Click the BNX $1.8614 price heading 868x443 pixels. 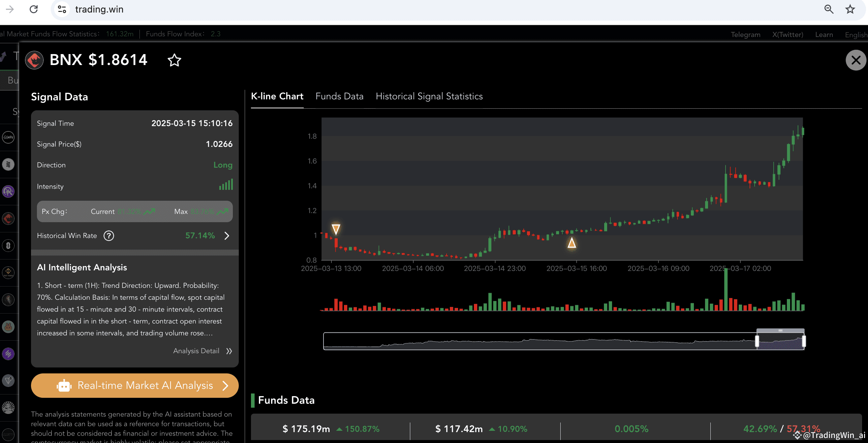pyautogui.click(x=98, y=60)
